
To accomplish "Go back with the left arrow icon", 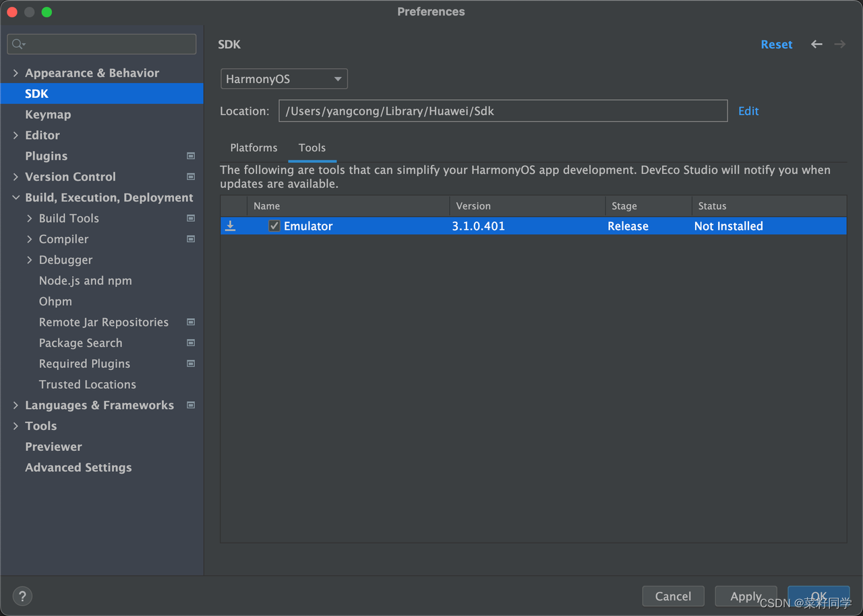I will (x=816, y=44).
